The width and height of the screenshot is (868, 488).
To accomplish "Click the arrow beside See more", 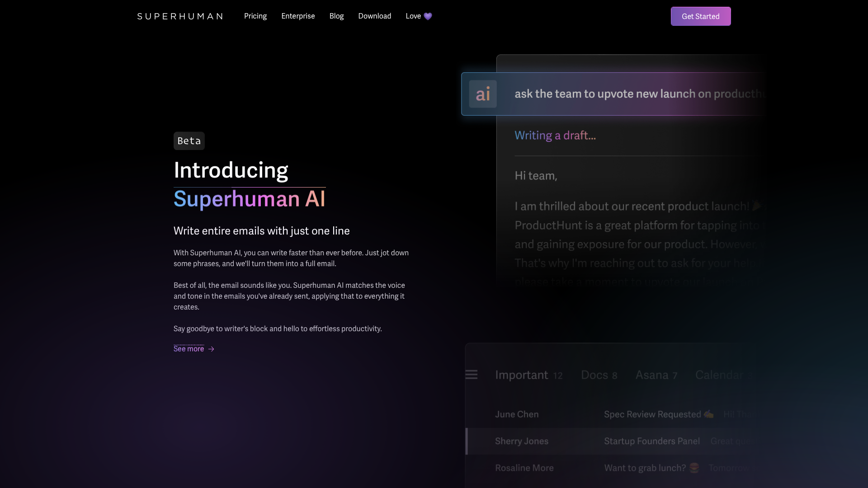I will point(211,349).
